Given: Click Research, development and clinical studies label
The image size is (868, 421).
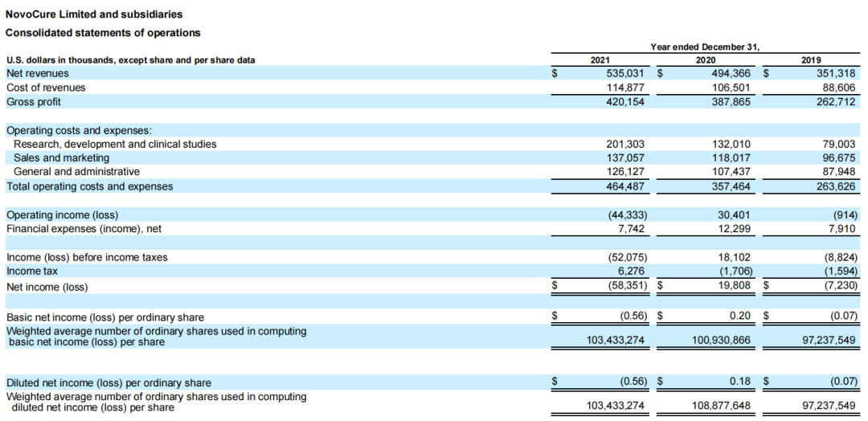Looking at the screenshot, I should pos(115,144).
